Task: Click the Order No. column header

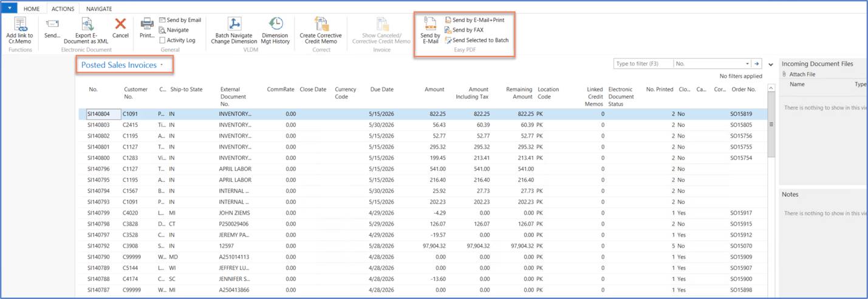Action: (x=743, y=89)
